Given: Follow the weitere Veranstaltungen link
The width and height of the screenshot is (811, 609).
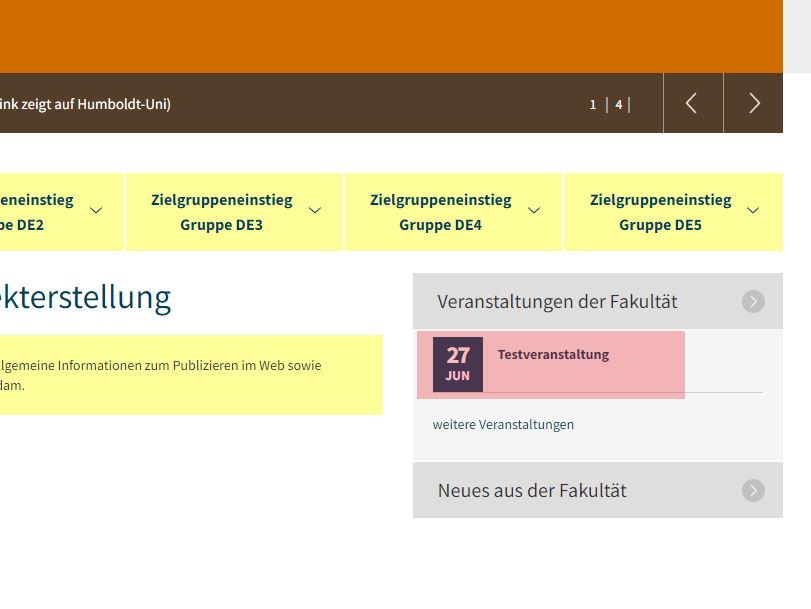Looking at the screenshot, I should click(x=503, y=424).
